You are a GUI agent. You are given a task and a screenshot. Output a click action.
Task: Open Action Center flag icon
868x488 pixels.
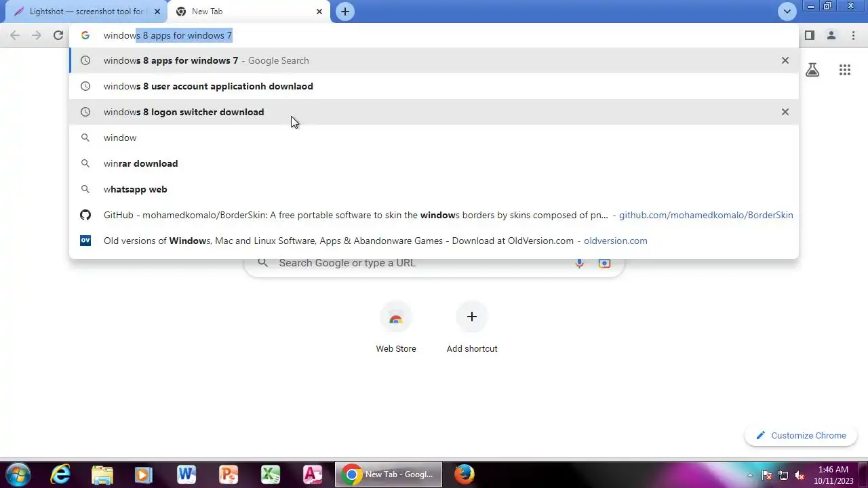pyautogui.click(x=767, y=475)
